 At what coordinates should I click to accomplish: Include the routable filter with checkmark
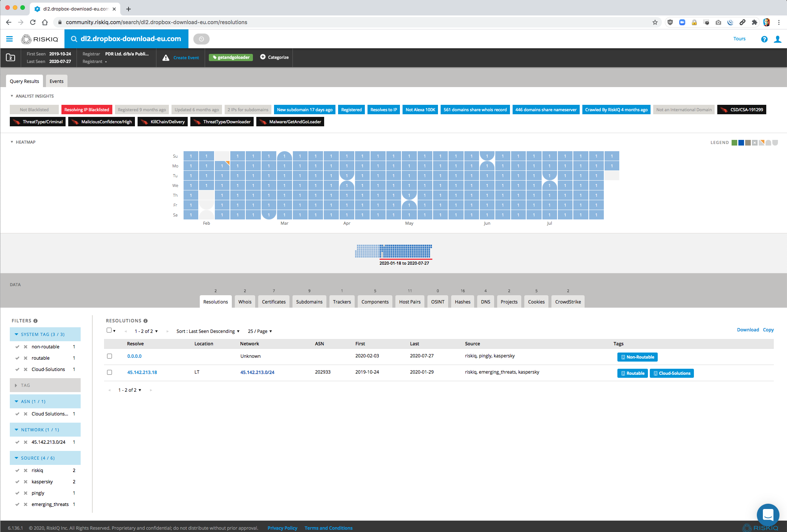coord(17,358)
